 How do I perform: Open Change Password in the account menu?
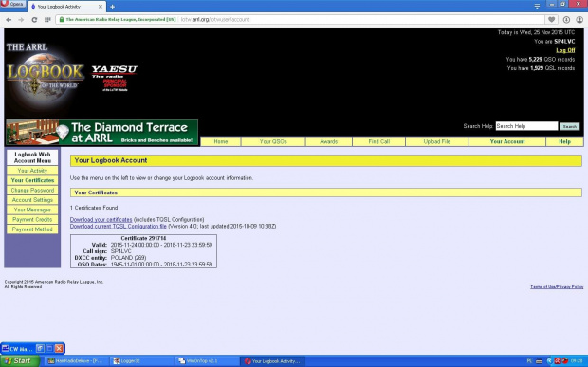[32, 191]
